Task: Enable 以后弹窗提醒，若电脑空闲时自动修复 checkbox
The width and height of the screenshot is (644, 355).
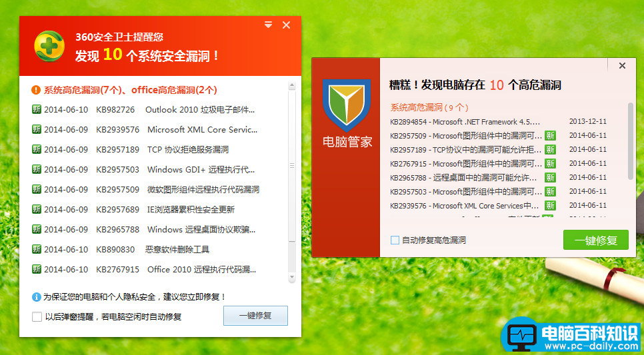Action: [37, 316]
